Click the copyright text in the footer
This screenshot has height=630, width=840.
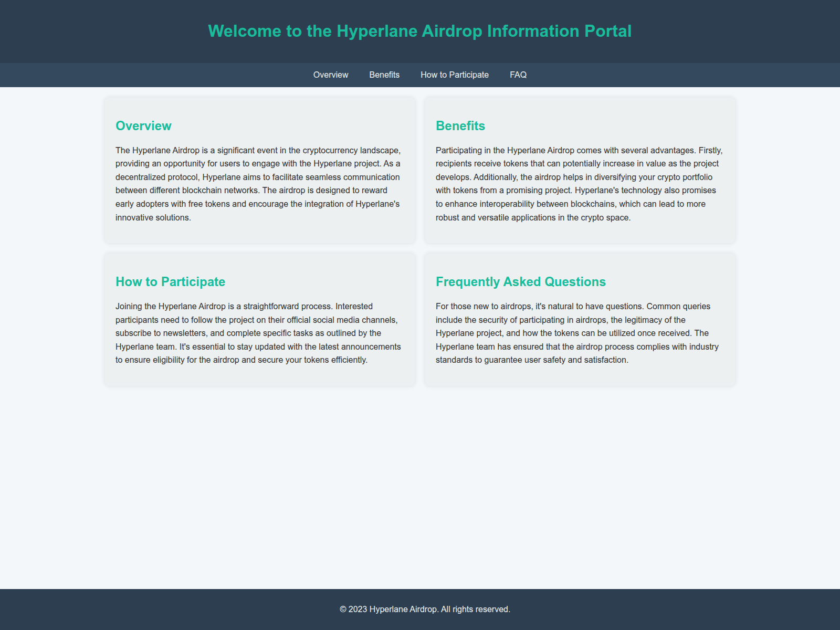tap(425, 610)
